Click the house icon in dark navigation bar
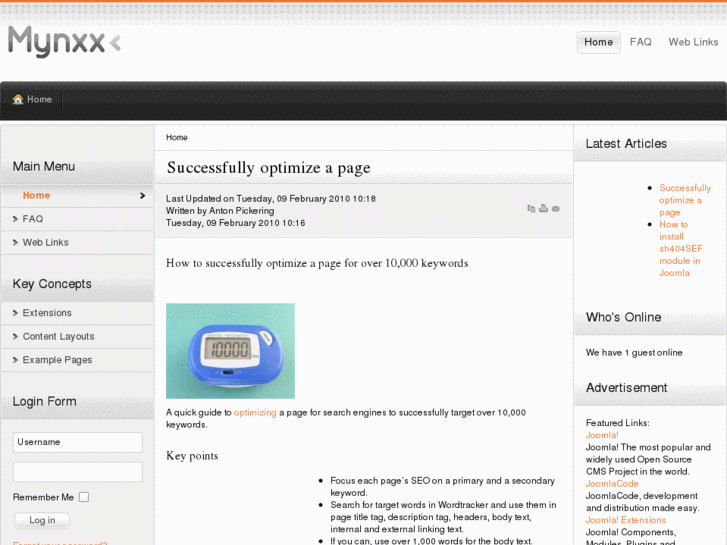This screenshot has height=545, width=727. (18, 99)
